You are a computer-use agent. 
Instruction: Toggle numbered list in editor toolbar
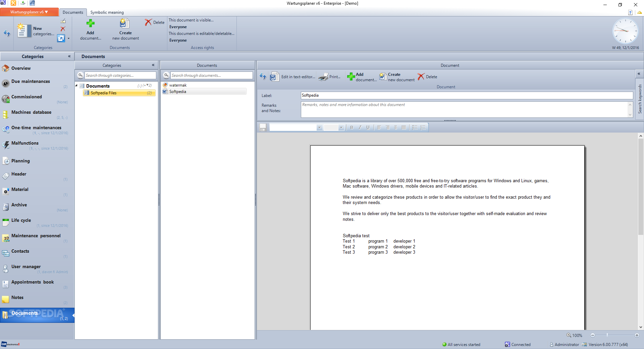point(423,128)
